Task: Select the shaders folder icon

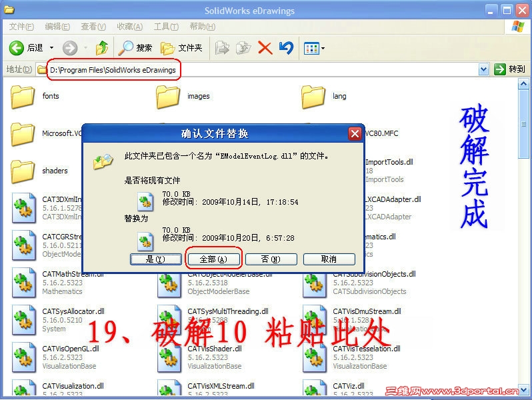Action: point(23,171)
